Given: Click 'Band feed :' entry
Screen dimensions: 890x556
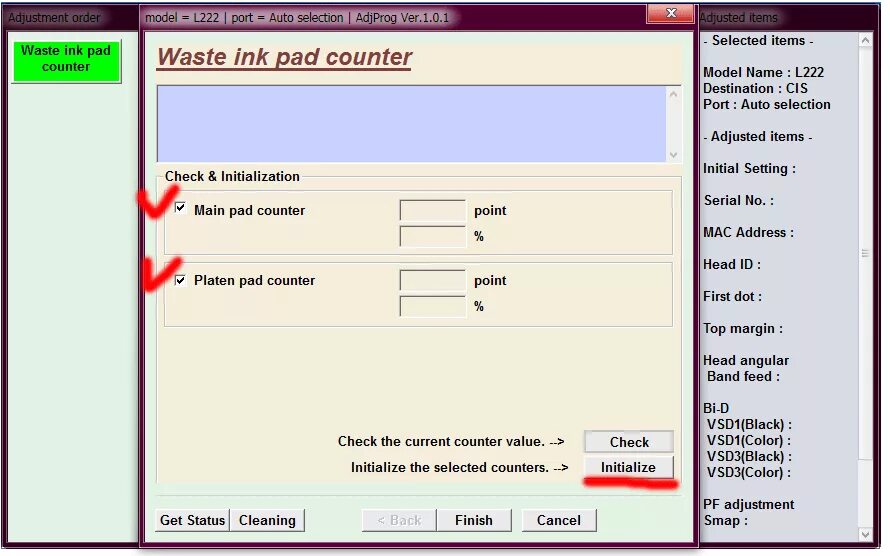Looking at the screenshot, I should point(743,376).
